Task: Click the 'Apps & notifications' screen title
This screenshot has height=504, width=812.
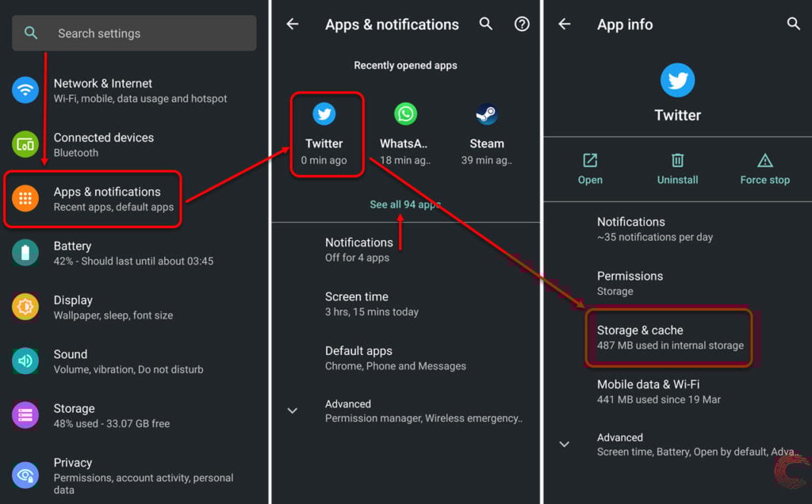Action: pyautogui.click(x=392, y=25)
